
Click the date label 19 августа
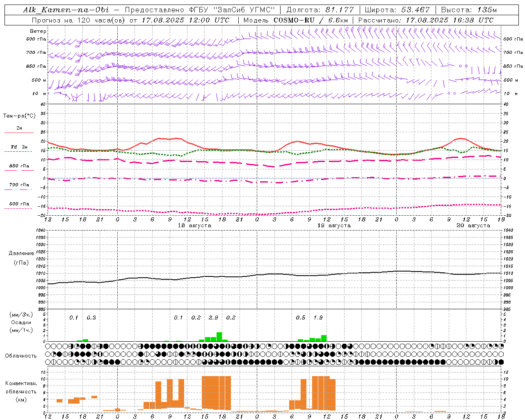pos(334,226)
